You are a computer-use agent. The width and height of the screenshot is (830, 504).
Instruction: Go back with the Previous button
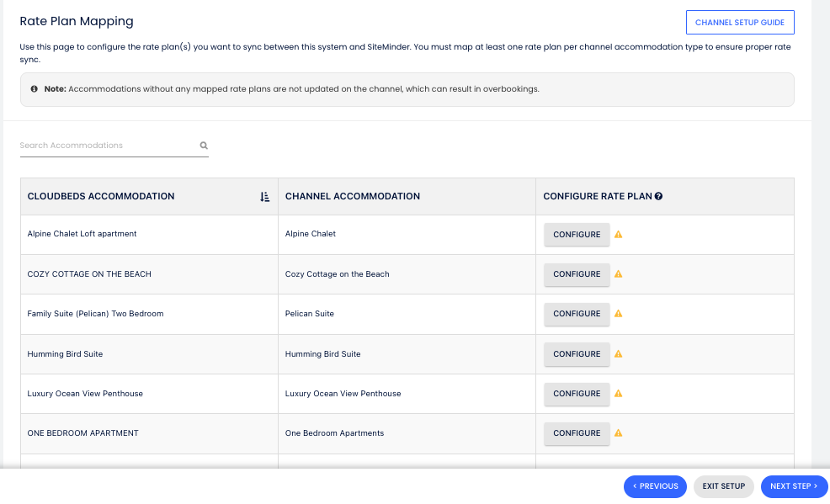655,486
